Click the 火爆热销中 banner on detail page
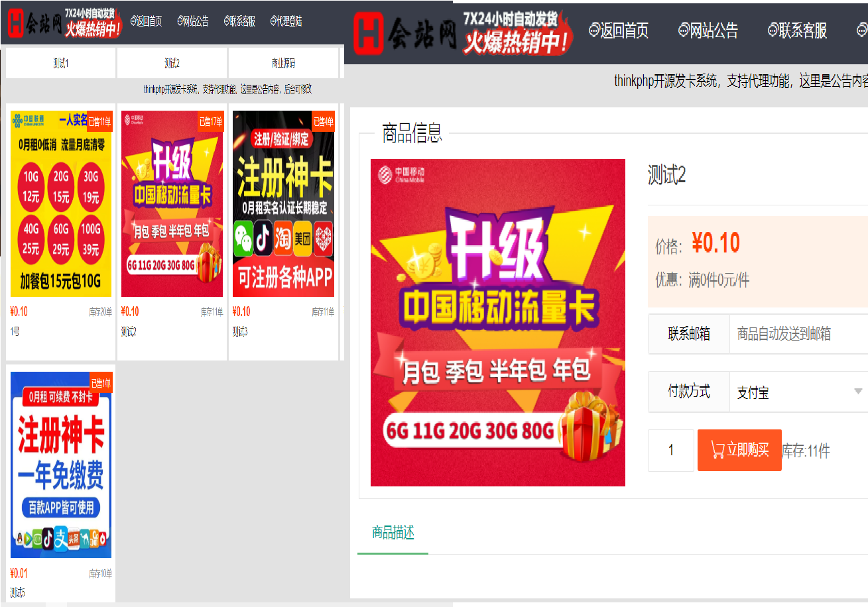The image size is (868, 607). click(x=517, y=32)
